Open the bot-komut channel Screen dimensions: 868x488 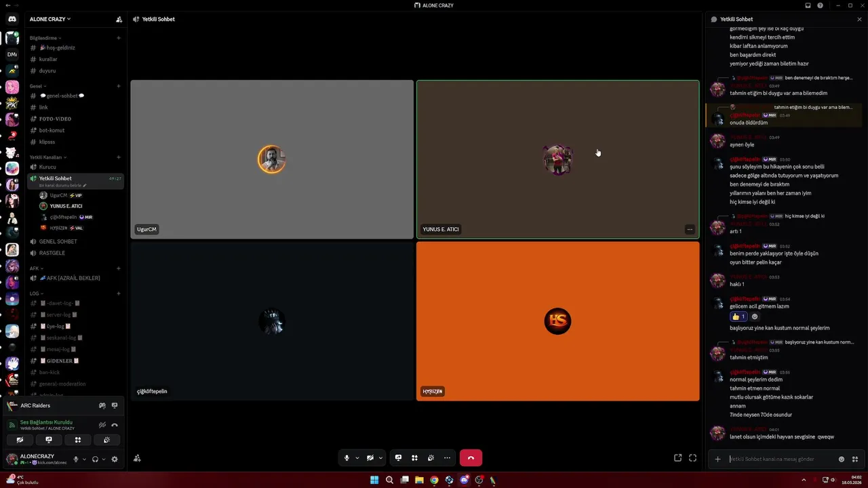[75, 130]
